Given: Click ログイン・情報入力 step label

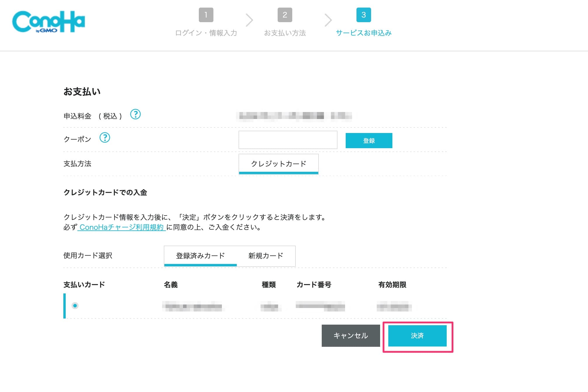Looking at the screenshot, I should pyautogui.click(x=206, y=33).
